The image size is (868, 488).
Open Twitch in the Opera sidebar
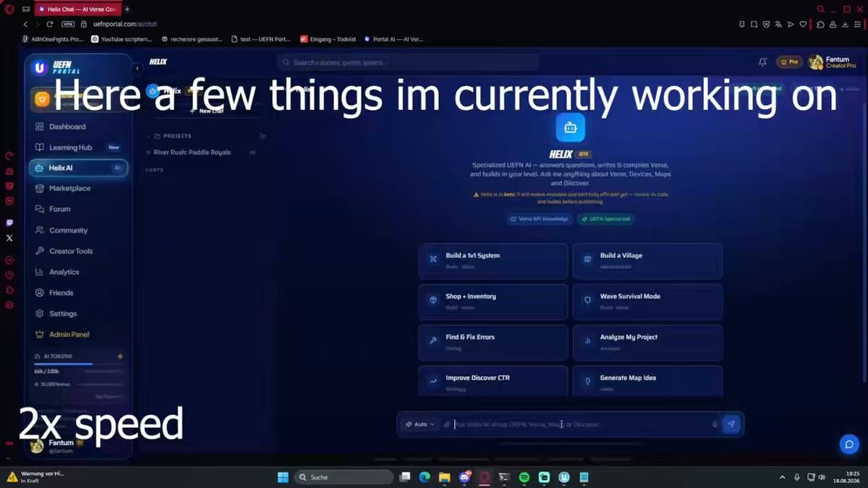9,223
